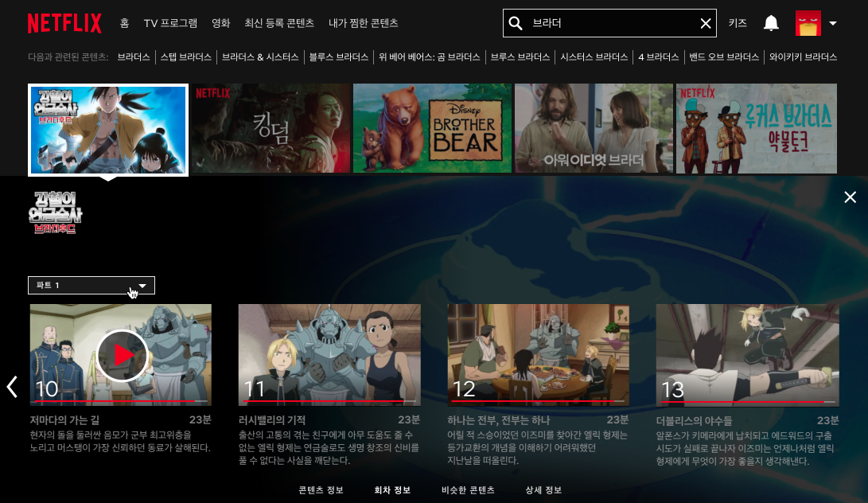Select related term 브라더스

(134, 57)
